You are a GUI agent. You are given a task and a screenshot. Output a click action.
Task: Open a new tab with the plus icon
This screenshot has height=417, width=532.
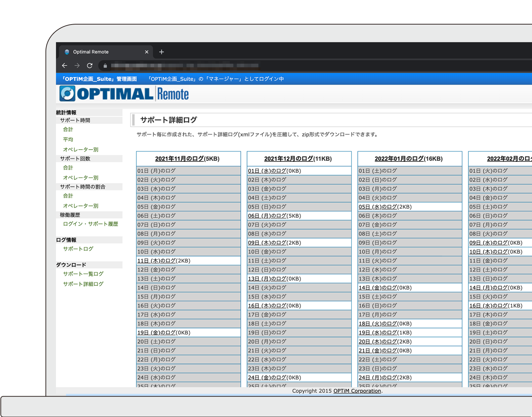pyautogui.click(x=161, y=52)
